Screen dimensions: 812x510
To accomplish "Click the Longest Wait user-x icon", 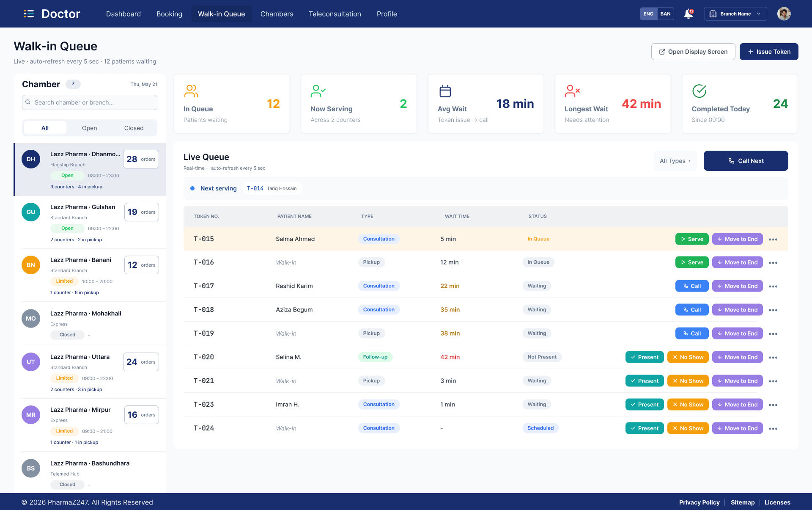I will click(x=572, y=91).
